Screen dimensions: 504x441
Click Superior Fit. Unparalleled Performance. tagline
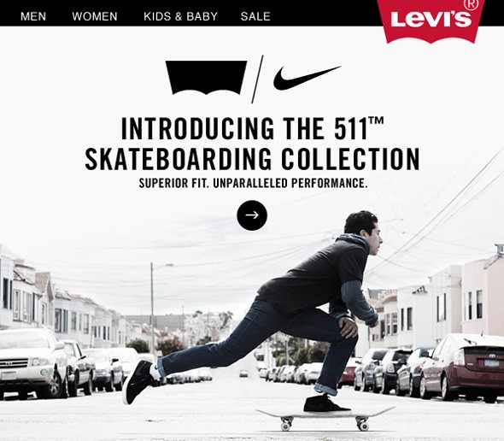tap(253, 183)
